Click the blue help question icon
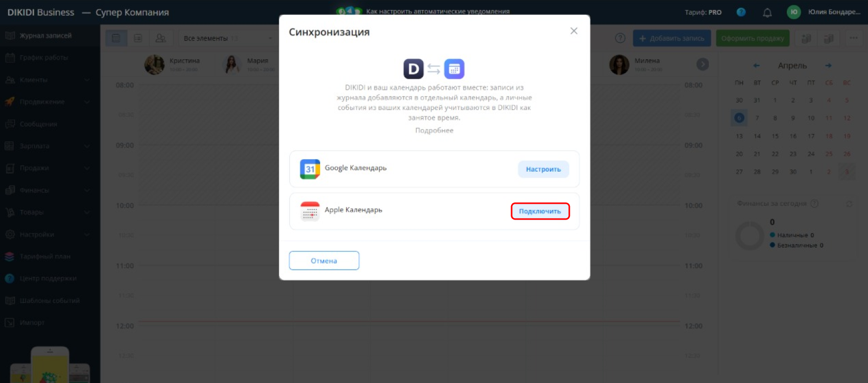The height and width of the screenshot is (383, 868). pos(741,12)
